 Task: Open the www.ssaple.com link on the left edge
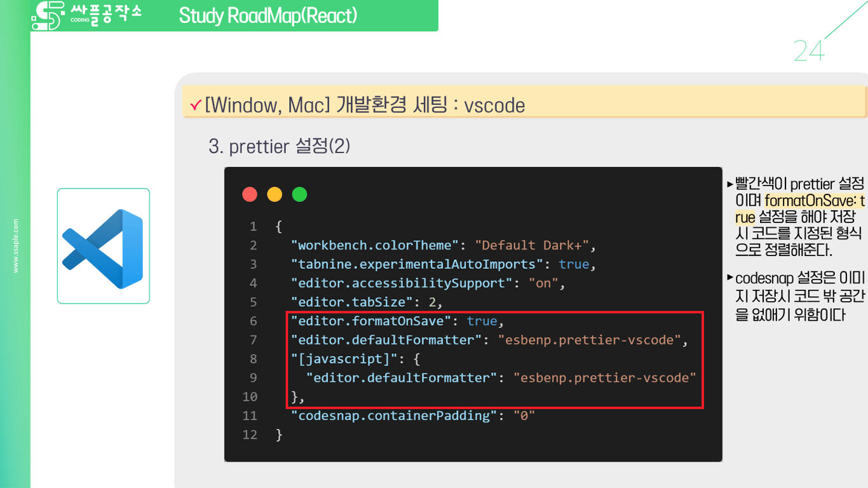16,246
